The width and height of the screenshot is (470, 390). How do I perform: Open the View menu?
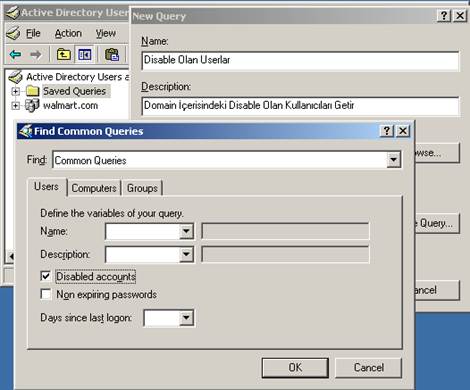106,33
